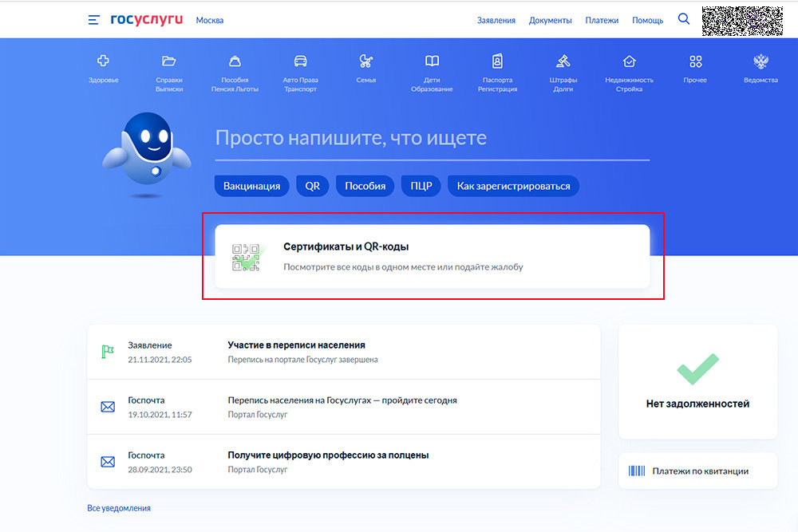
Task: Open Авто Права Транспорт car icon
Action: (300, 61)
